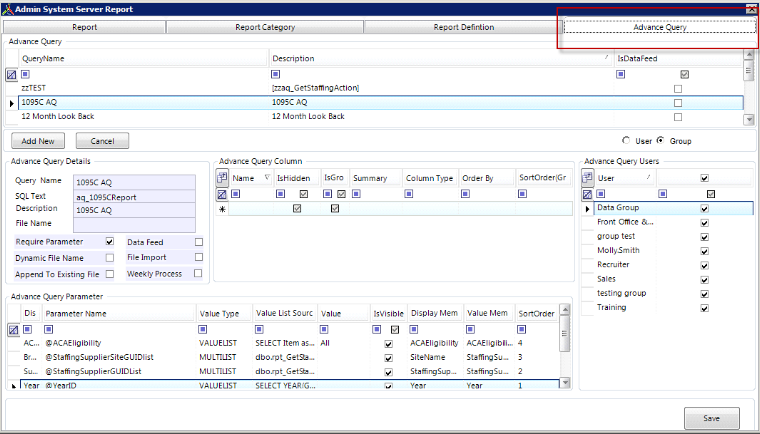
Task: Select the Group radio button
Action: (x=660, y=141)
